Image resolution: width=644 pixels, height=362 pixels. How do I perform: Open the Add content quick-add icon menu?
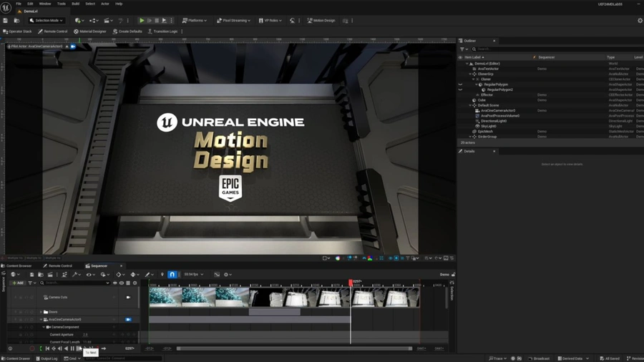click(x=79, y=21)
